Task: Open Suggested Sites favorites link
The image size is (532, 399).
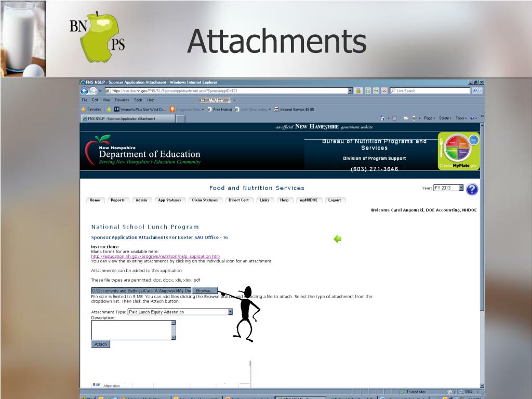Action: [186, 109]
